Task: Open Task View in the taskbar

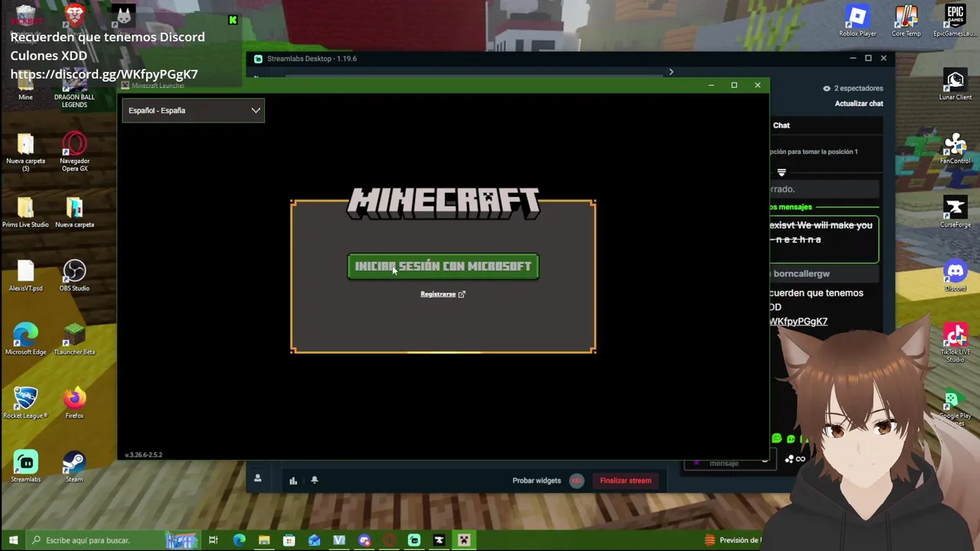Action: tap(214, 540)
